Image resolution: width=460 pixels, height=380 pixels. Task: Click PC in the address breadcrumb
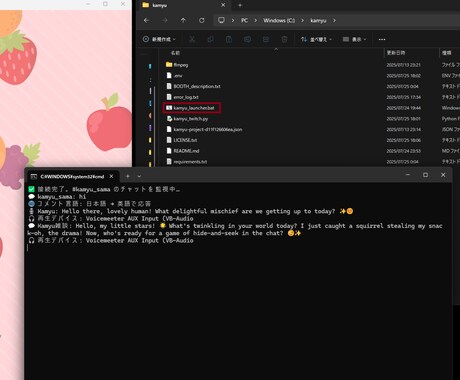coord(244,20)
